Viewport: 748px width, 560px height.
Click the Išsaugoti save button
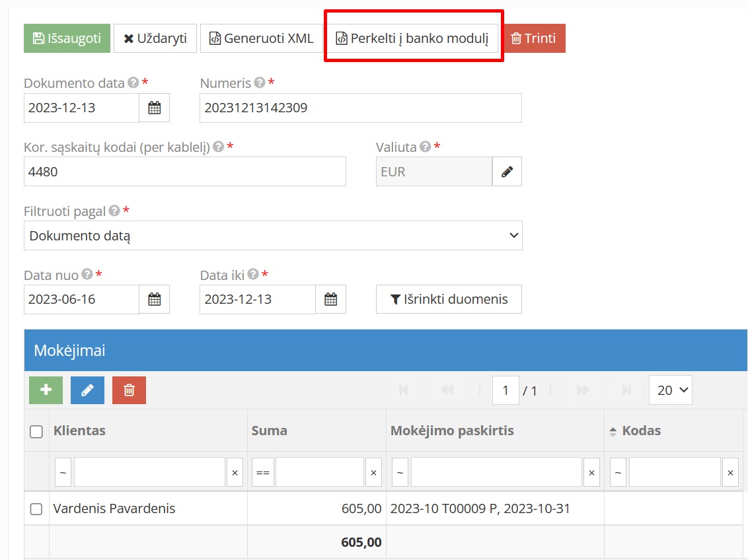(x=67, y=38)
